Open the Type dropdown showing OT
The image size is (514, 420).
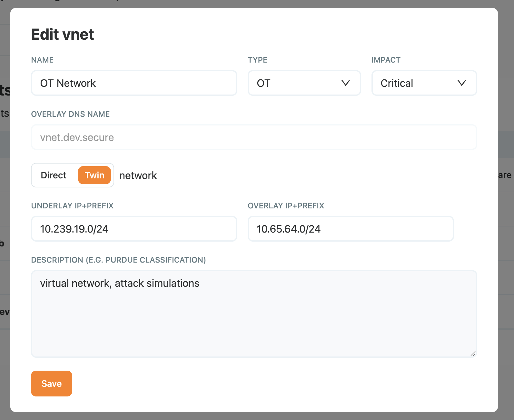304,83
